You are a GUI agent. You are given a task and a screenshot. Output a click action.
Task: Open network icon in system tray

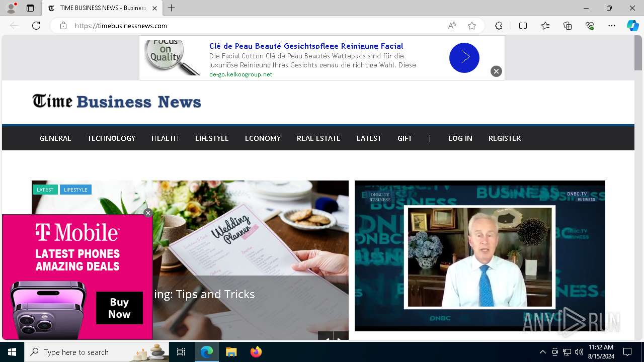click(567, 352)
